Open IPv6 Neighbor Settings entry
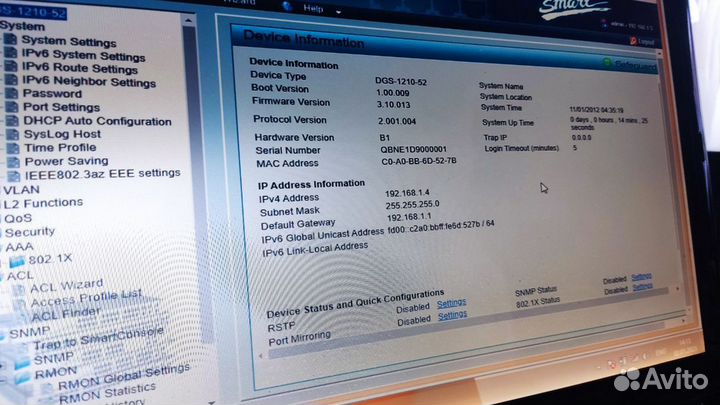The image size is (720, 405). pyautogui.click(x=89, y=81)
